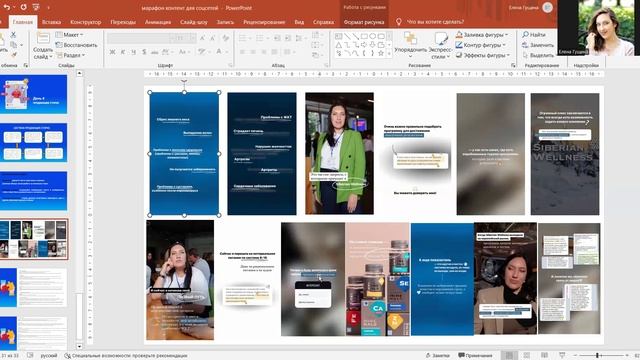Click the oval shape in shapes gallery

[372, 36]
